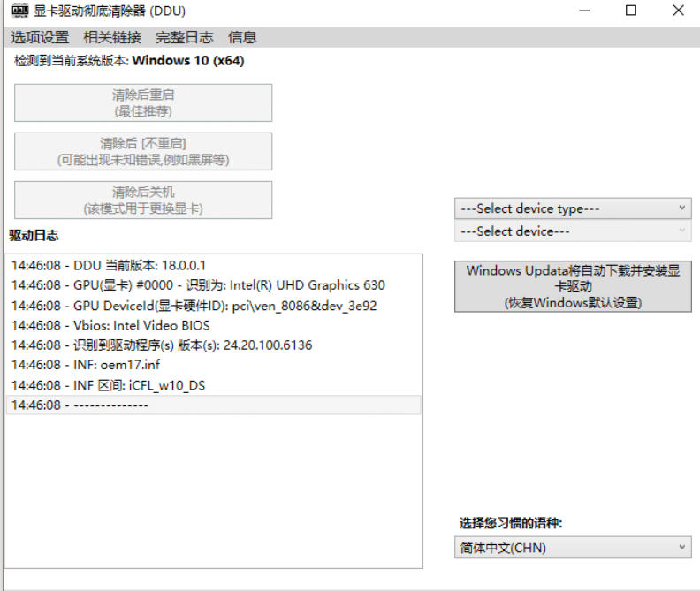Viewport: 700px width, 591px height.
Task: Select log line Vbios: Intel Video BIOS
Action: [x=213, y=325]
